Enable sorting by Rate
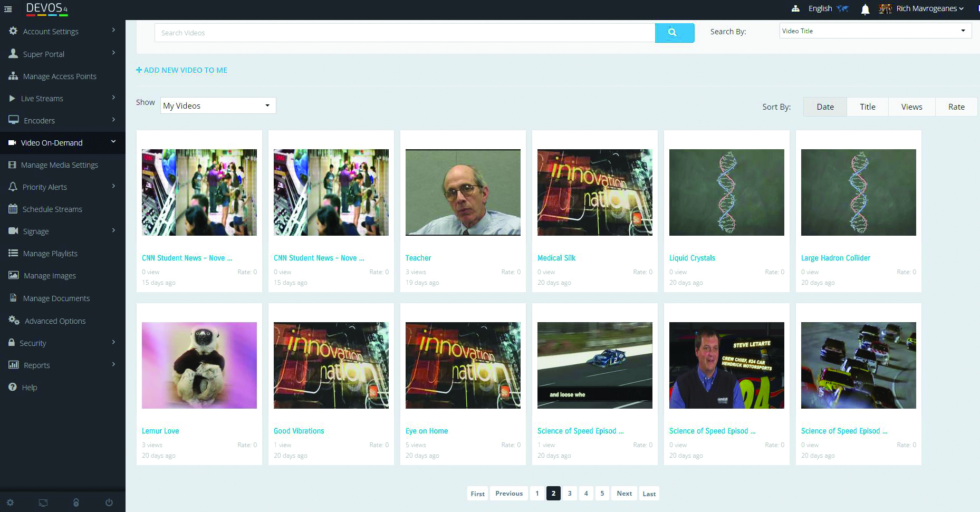 (x=956, y=107)
